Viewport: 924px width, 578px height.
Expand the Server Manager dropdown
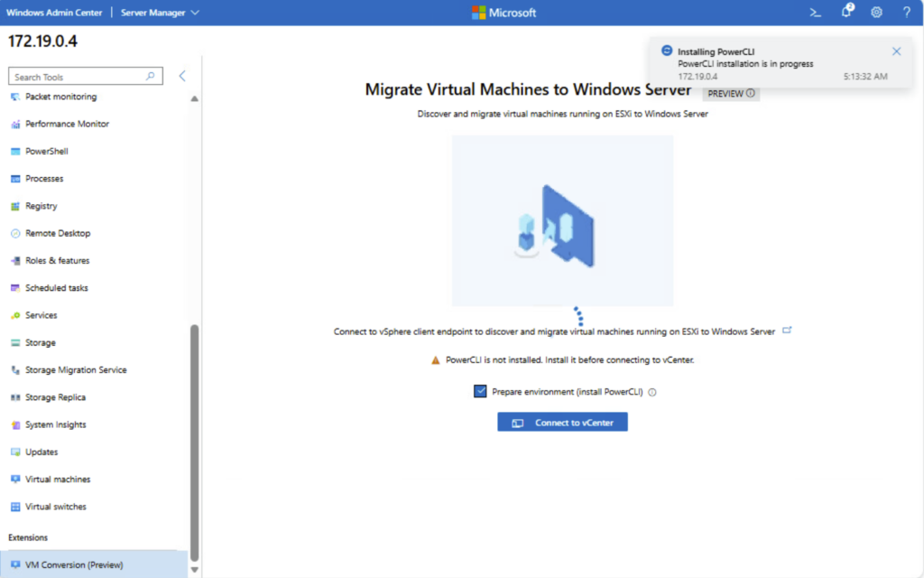coord(160,13)
